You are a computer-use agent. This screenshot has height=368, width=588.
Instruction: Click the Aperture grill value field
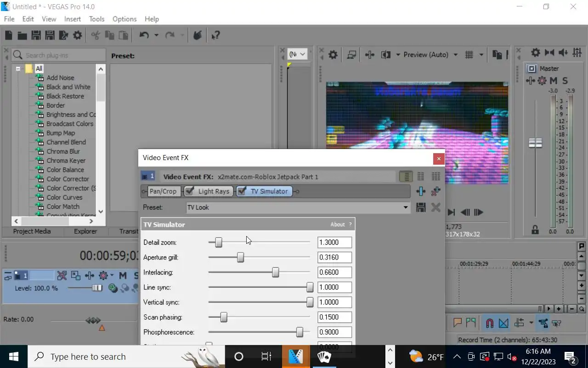pyautogui.click(x=334, y=257)
